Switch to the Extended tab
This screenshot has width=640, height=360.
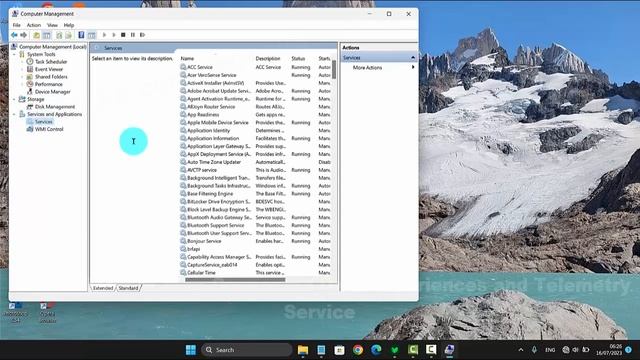[x=102, y=288]
